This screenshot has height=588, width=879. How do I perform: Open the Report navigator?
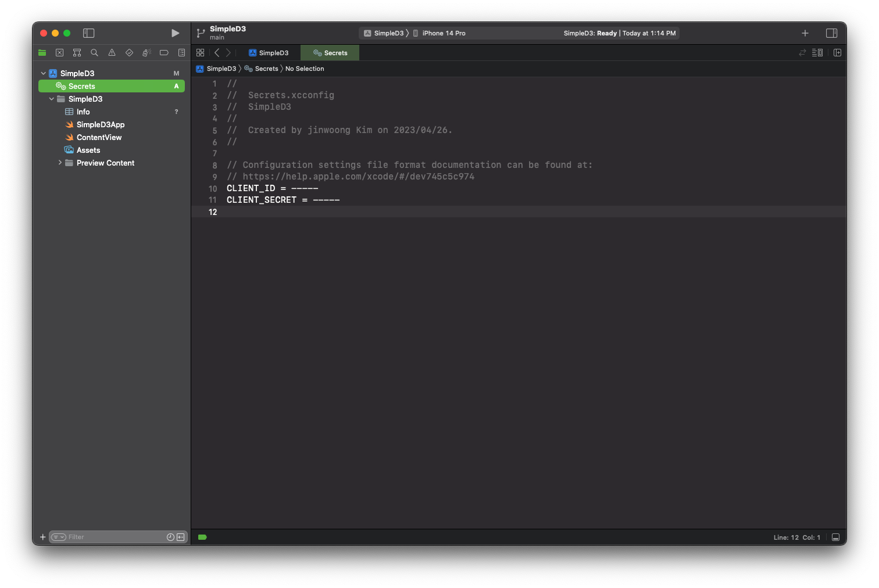(181, 53)
